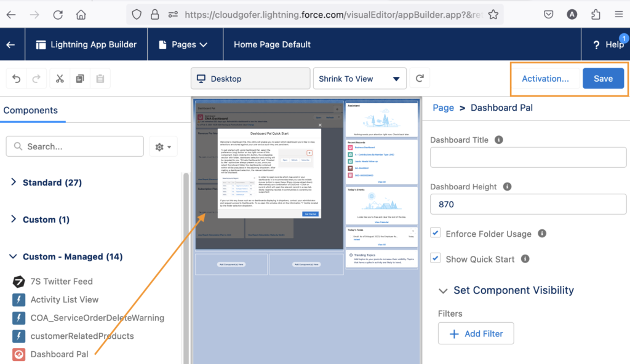Viewport: 630px width, 364px height.
Task: Close the Dashboard Pal Quick Start dialog
Action: tap(320, 125)
